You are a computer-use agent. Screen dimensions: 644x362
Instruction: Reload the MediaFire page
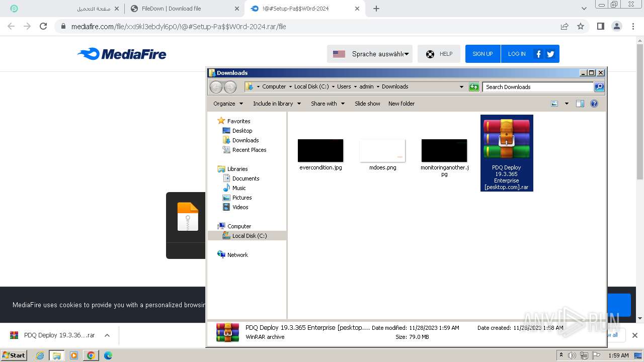click(x=43, y=26)
